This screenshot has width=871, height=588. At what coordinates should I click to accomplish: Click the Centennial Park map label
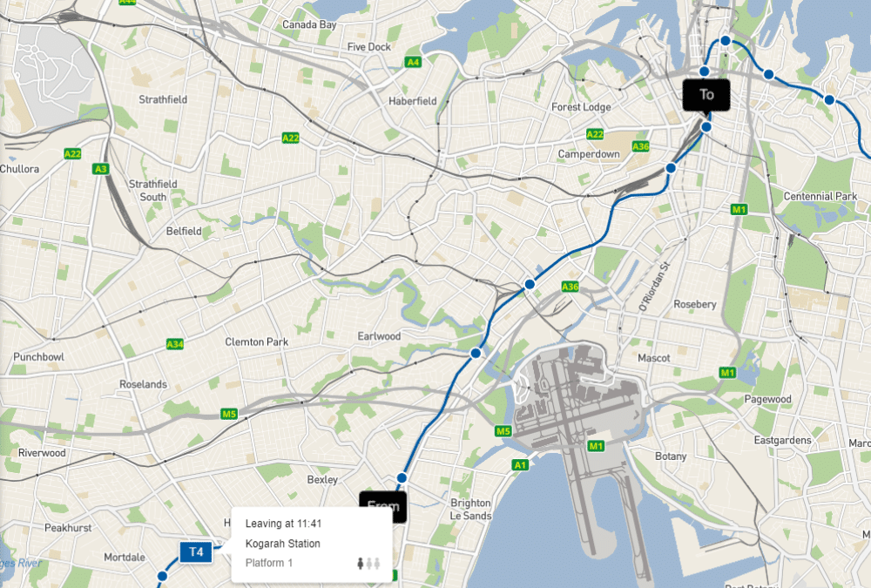coord(820,196)
